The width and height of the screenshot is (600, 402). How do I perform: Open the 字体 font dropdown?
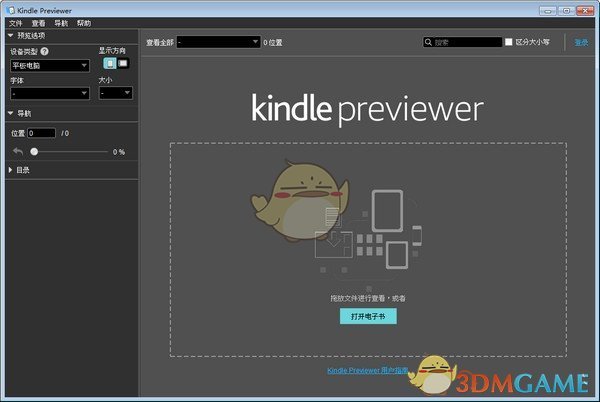pos(50,93)
